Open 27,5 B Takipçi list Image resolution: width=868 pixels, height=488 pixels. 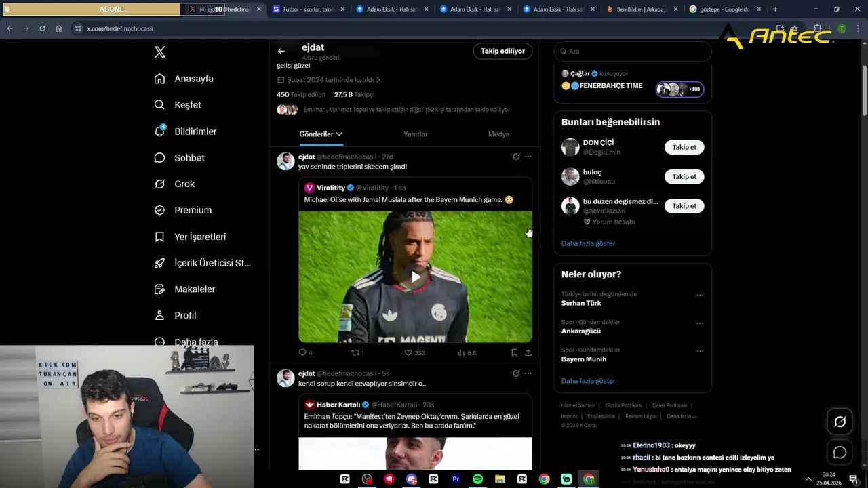(x=354, y=95)
